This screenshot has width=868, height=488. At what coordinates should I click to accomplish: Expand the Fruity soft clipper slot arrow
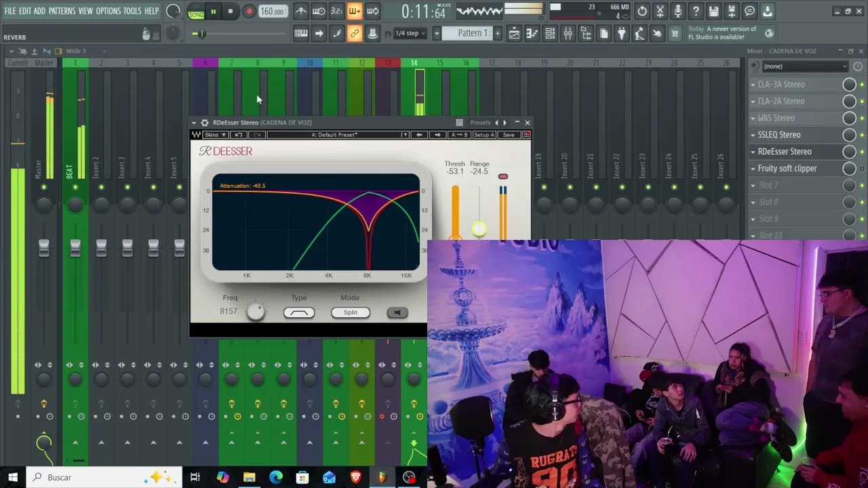click(x=753, y=169)
